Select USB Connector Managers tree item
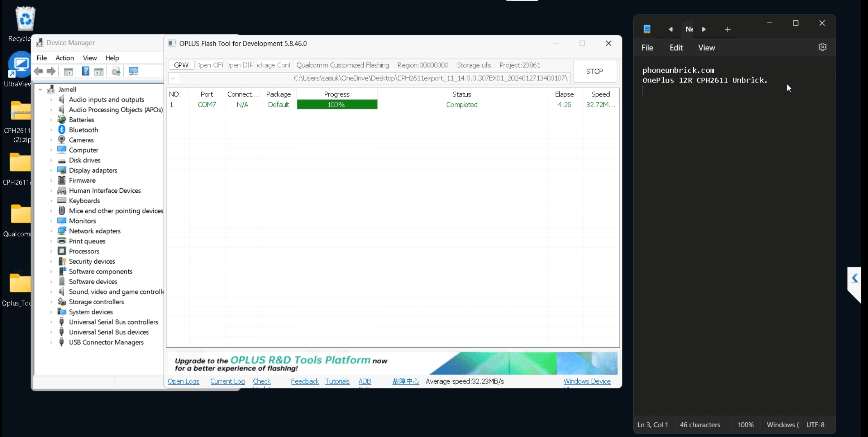The image size is (868, 437). [x=106, y=342]
